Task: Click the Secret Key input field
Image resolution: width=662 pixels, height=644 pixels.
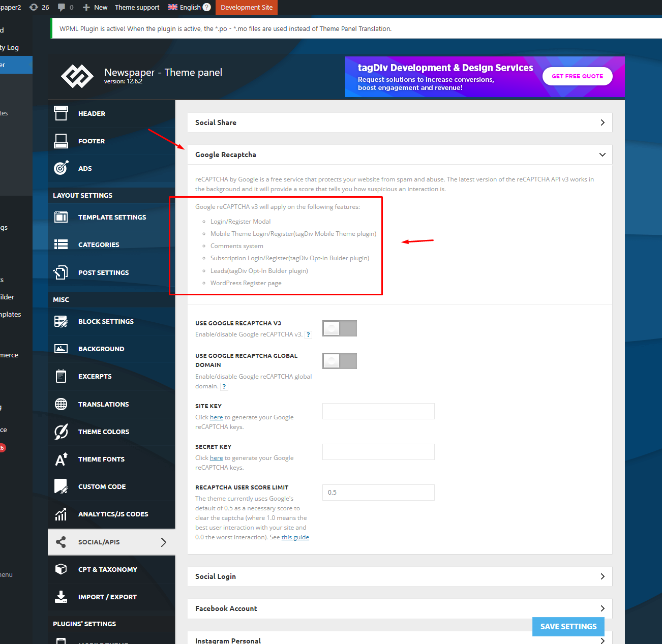Action: coord(378,452)
